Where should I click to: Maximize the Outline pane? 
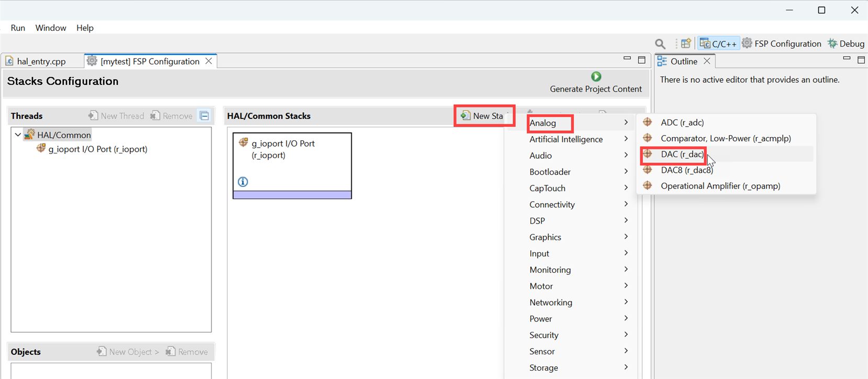click(x=861, y=60)
